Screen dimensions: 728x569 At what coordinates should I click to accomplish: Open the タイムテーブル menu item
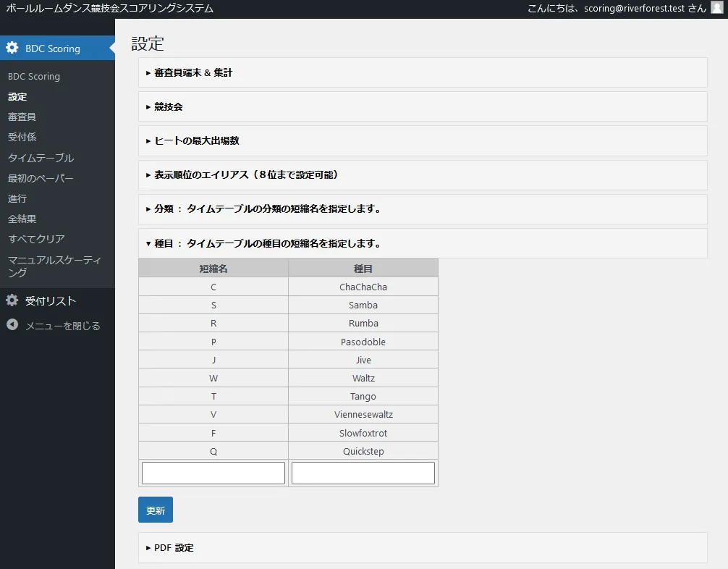(x=41, y=158)
